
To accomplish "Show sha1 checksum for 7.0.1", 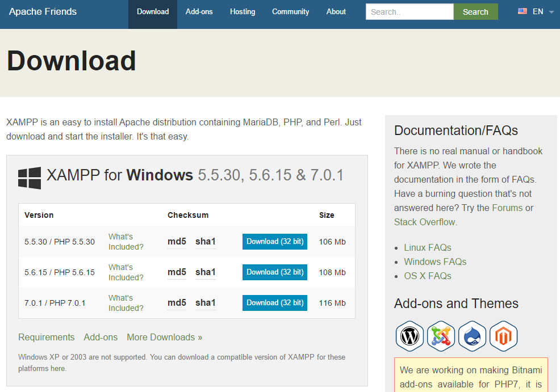I will click(206, 303).
